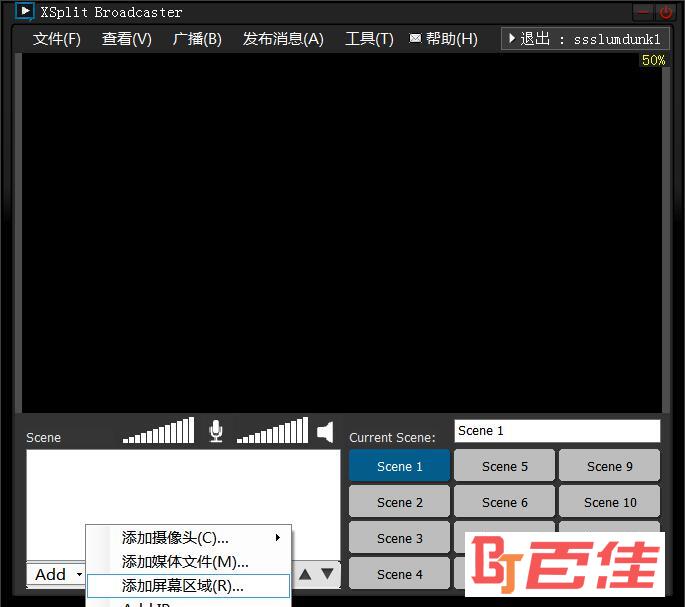The height and width of the screenshot is (607, 685).
Task: Click the 退出 : ssslumdunk1 logout button
Action: point(585,39)
